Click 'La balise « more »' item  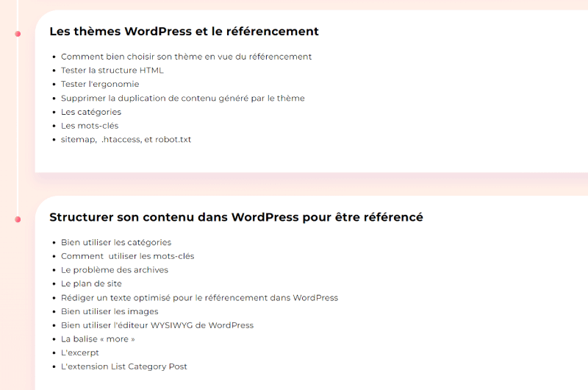tap(98, 339)
